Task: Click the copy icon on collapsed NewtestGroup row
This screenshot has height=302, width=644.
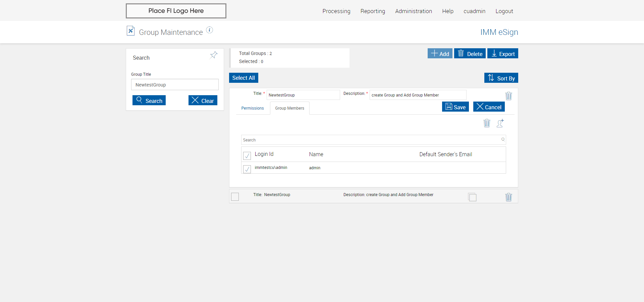Action: tap(472, 197)
